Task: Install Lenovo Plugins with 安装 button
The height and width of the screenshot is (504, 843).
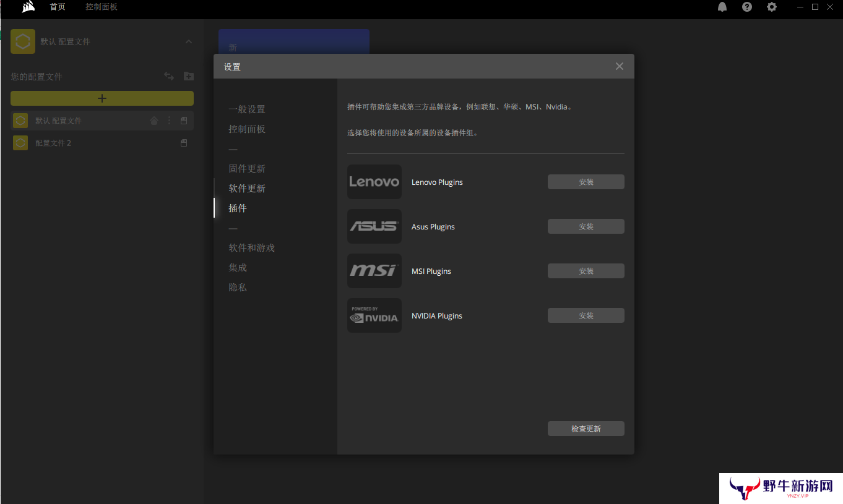Action: pos(586,182)
